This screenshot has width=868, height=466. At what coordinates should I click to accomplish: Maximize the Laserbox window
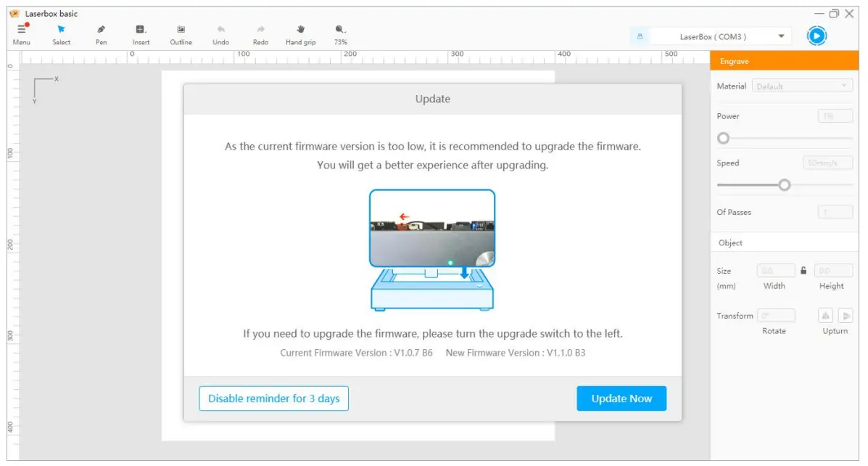coord(834,14)
